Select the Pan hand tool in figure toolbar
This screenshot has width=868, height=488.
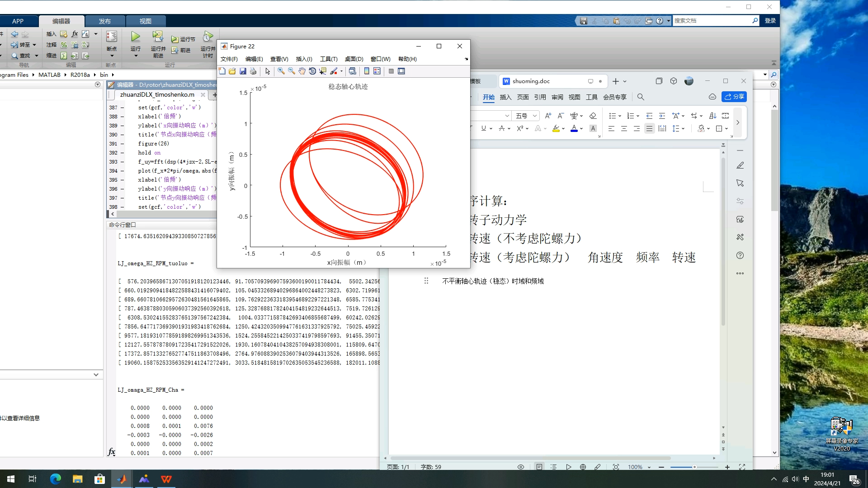point(302,71)
